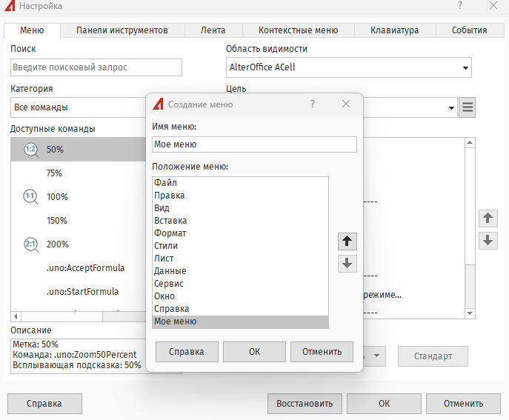Click the question mark help icon in the Создание меню title bar
Screen dimensions: 509x420
coord(313,104)
